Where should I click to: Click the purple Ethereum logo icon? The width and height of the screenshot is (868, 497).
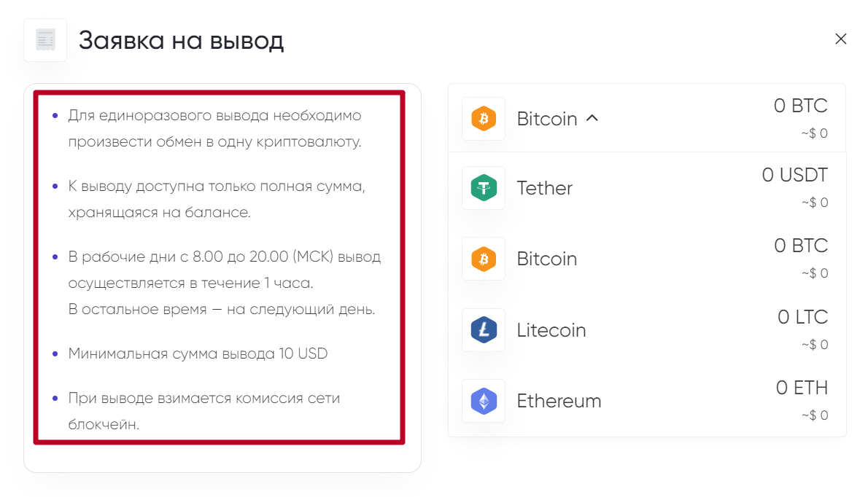click(483, 401)
